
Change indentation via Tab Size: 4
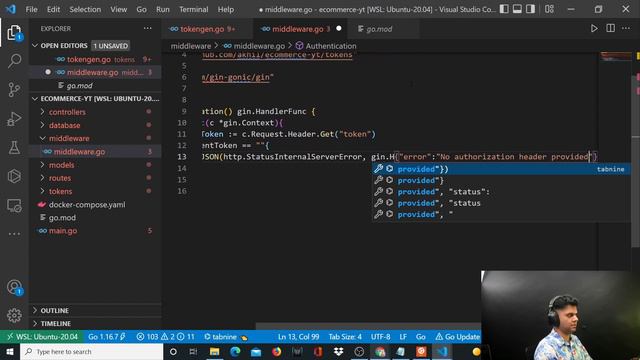coord(345,337)
